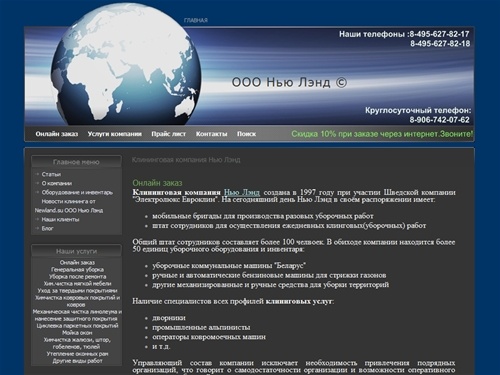Click the green Онлайн заказ heading
Screen dimensions: 500x375
[157, 183]
